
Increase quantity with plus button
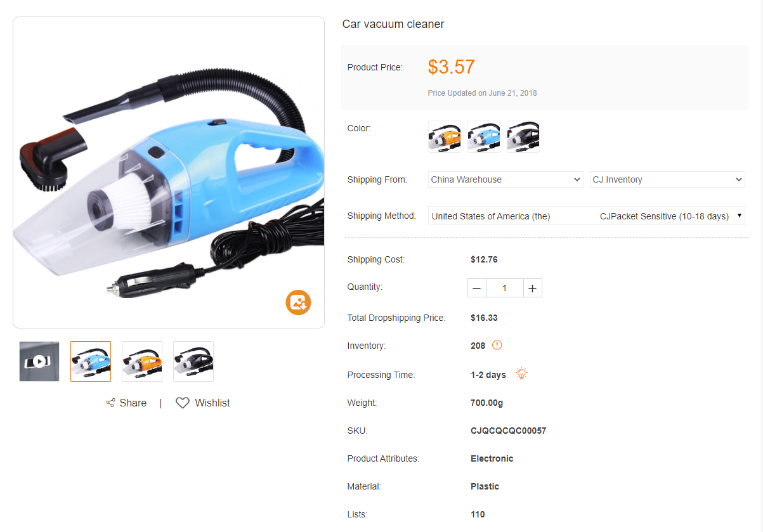pyautogui.click(x=532, y=289)
